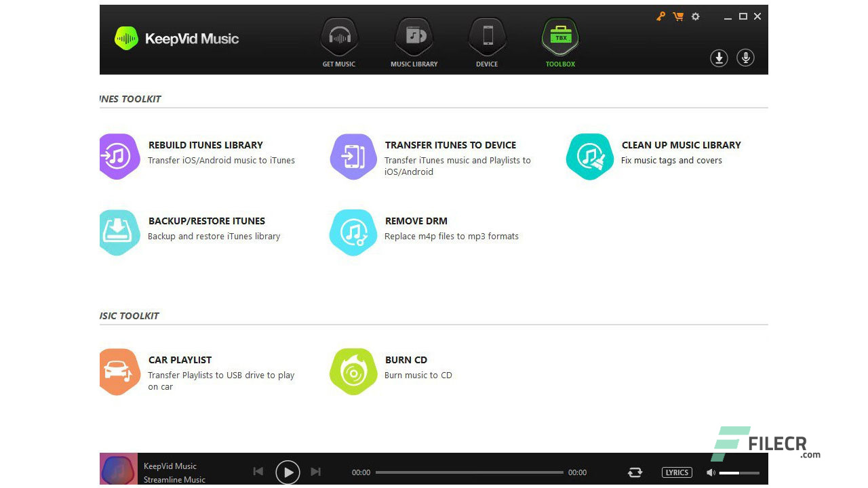This screenshot has height=488, width=868.
Task: Switch to the Music Library tab
Action: tap(414, 43)
